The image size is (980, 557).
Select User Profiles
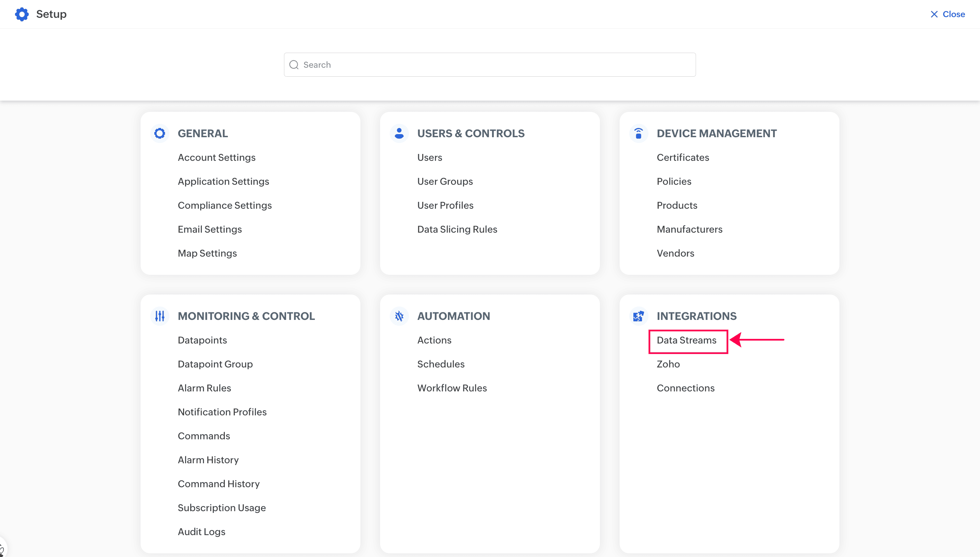[x=445, y=205]
